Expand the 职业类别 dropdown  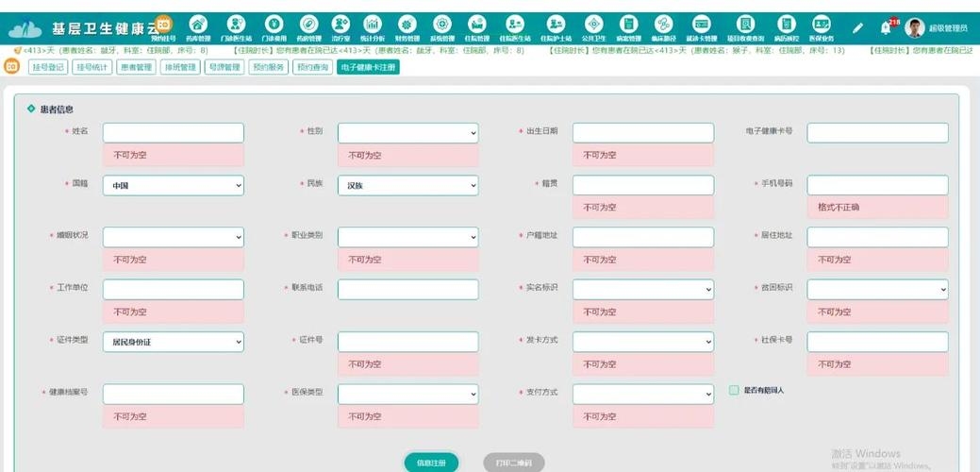pyautogui.click(x=408, y=237)
